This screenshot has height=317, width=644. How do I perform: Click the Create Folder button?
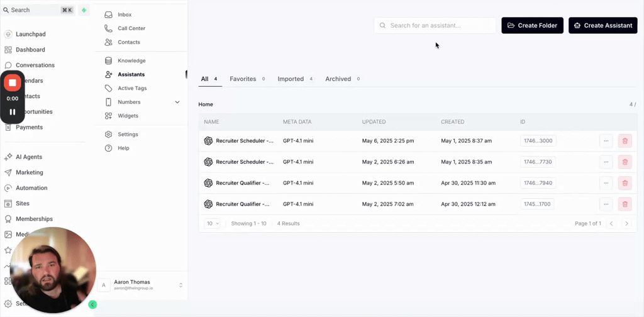tap(532, 25)
